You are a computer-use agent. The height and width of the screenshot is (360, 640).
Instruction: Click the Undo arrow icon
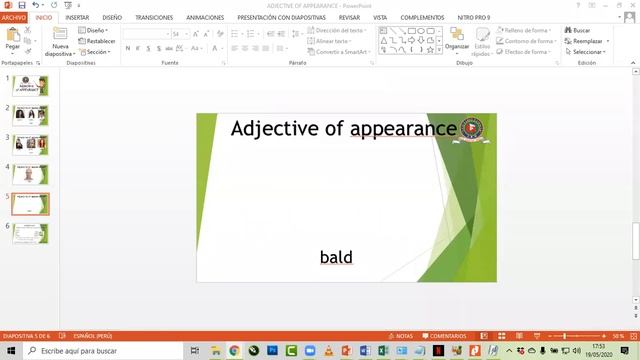tap(36, 5)
